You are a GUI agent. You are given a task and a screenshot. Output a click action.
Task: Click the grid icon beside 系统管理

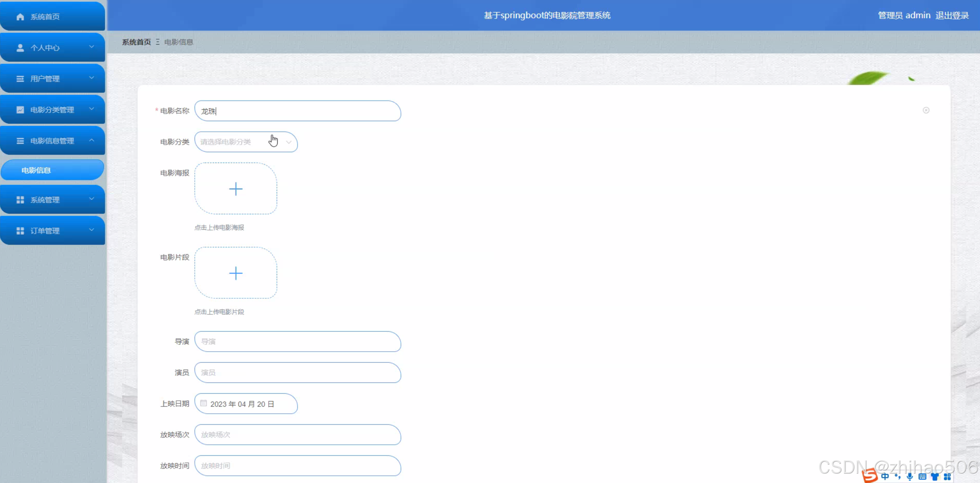tap(20, 200)
